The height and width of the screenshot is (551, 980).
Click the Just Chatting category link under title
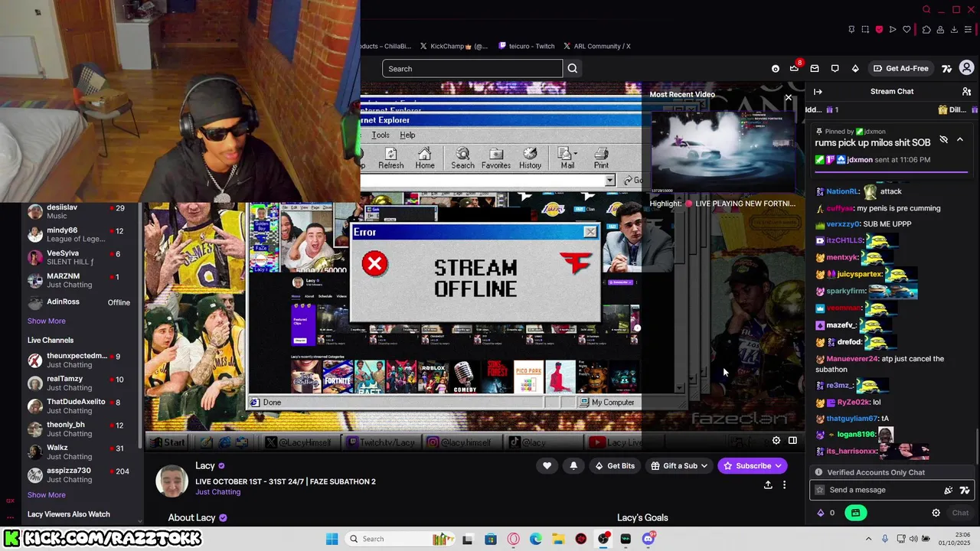pyautogui.click(x=217, y=492)
